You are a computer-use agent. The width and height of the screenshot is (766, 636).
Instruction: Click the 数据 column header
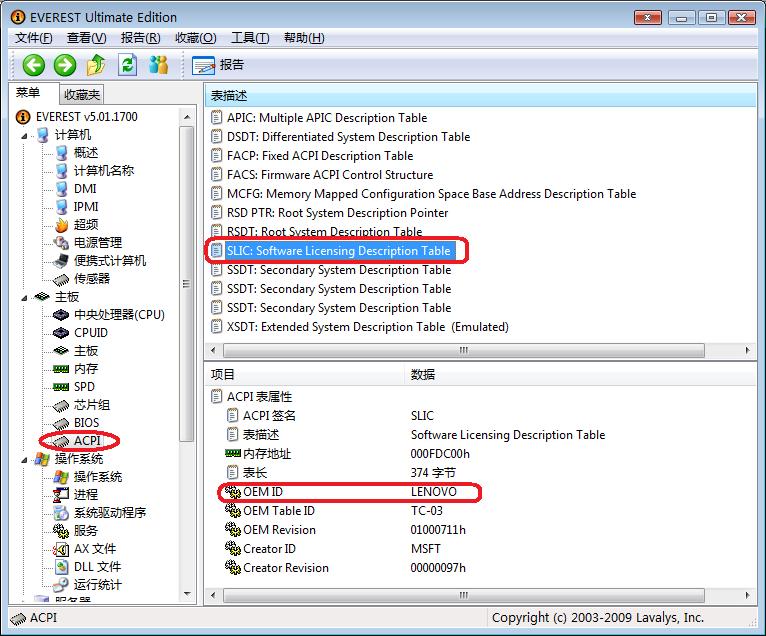point(423,375)
